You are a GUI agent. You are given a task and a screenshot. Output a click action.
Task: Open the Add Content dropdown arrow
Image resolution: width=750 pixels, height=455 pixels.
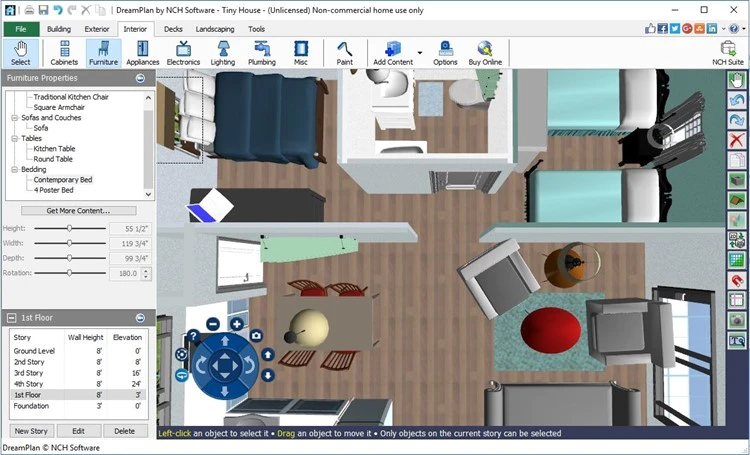point(420,53)
